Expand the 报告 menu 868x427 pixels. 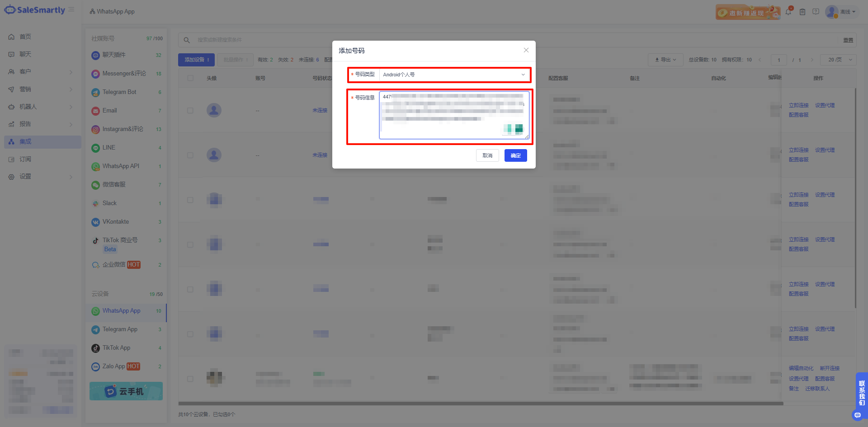42,124
